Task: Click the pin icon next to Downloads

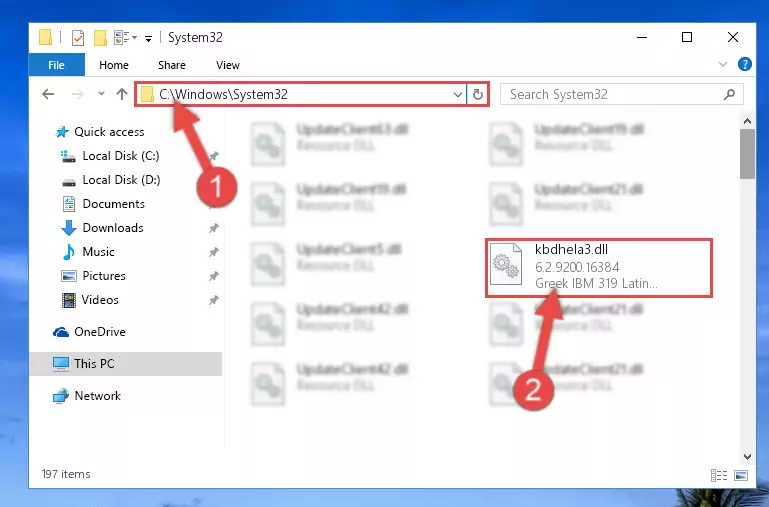Action: [213, 228]
